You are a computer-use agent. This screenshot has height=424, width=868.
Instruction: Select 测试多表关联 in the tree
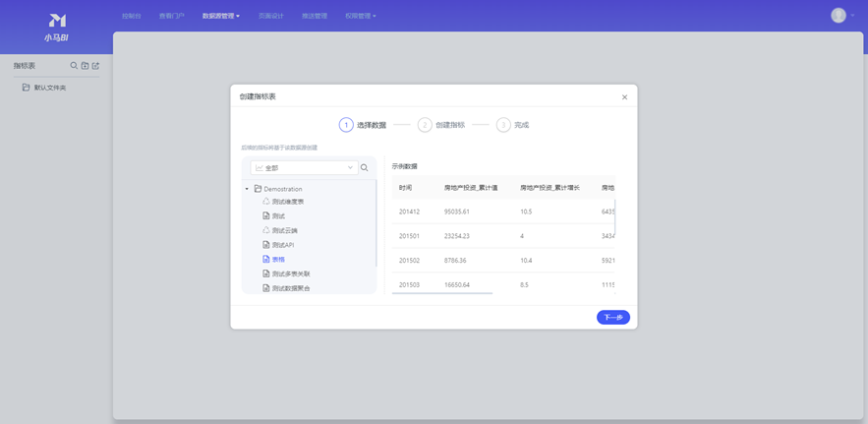(290, 274)
